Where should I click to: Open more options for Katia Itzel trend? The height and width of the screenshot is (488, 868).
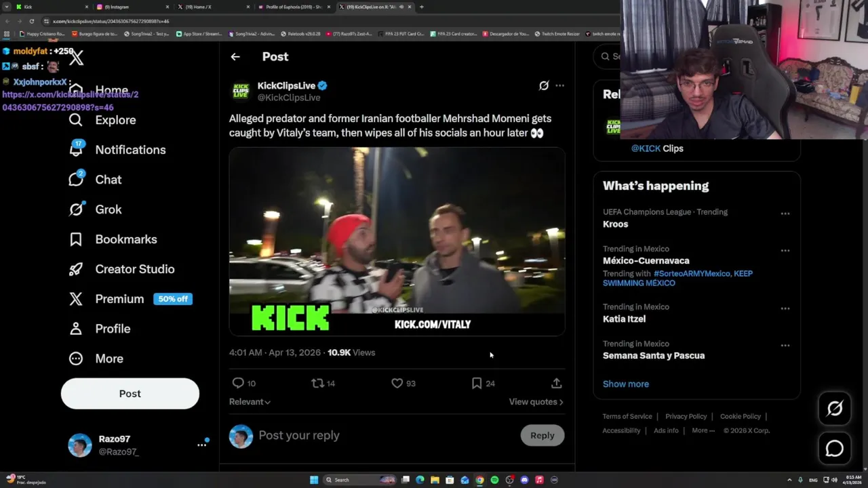785,308
